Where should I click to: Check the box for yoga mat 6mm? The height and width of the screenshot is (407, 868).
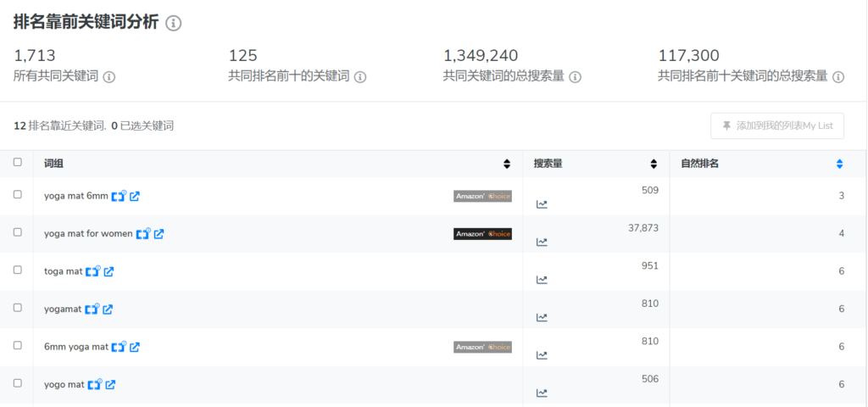pos(18,195)
